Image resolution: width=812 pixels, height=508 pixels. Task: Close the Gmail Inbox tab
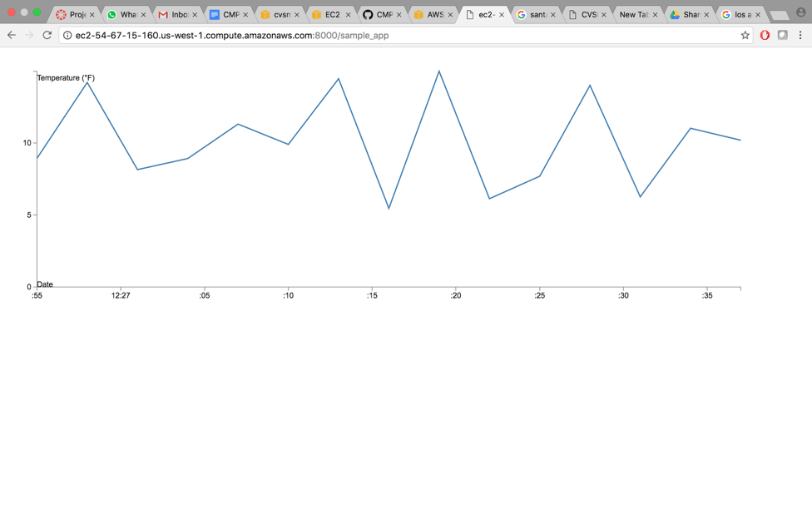[x=195, y=15]
